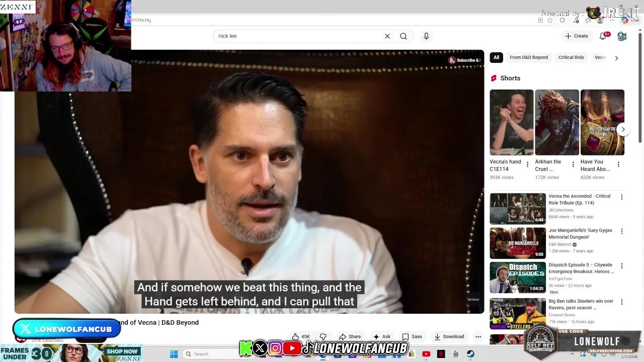Add page to favorites with star icon
The image size is (644, 362).
tap(550, 20)
